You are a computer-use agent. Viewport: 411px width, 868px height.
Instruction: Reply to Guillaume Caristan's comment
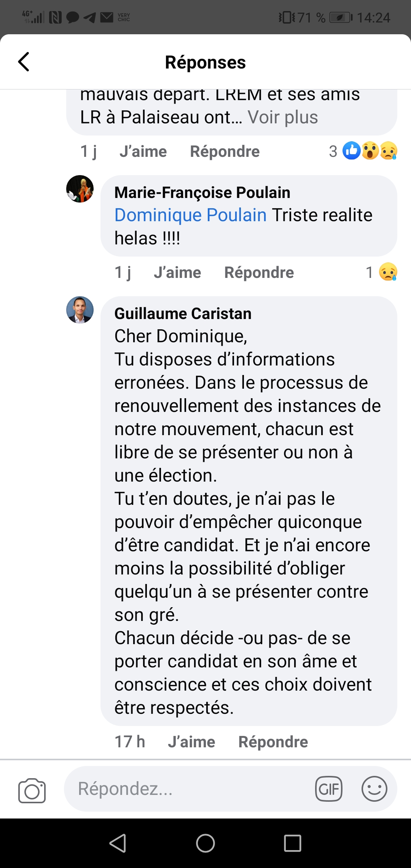coord(273,742)
